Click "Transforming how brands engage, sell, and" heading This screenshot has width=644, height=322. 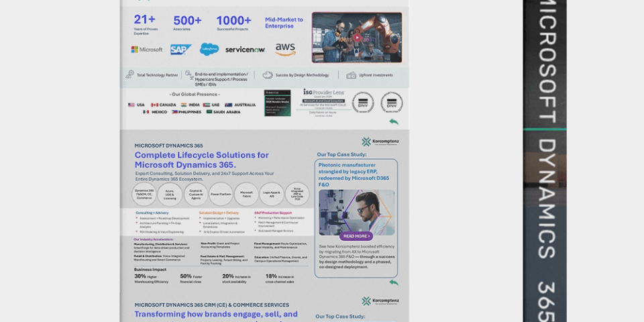pos(216,315)
